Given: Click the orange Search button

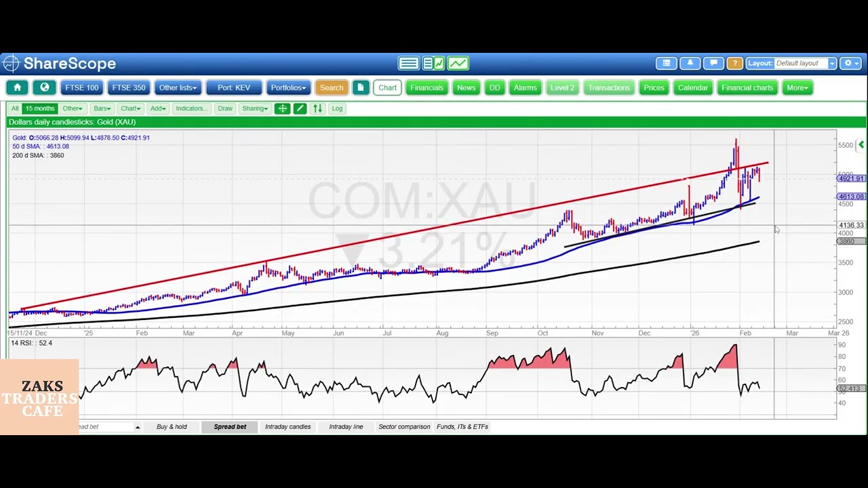Looking at the screenshot, I should (332, 87).
